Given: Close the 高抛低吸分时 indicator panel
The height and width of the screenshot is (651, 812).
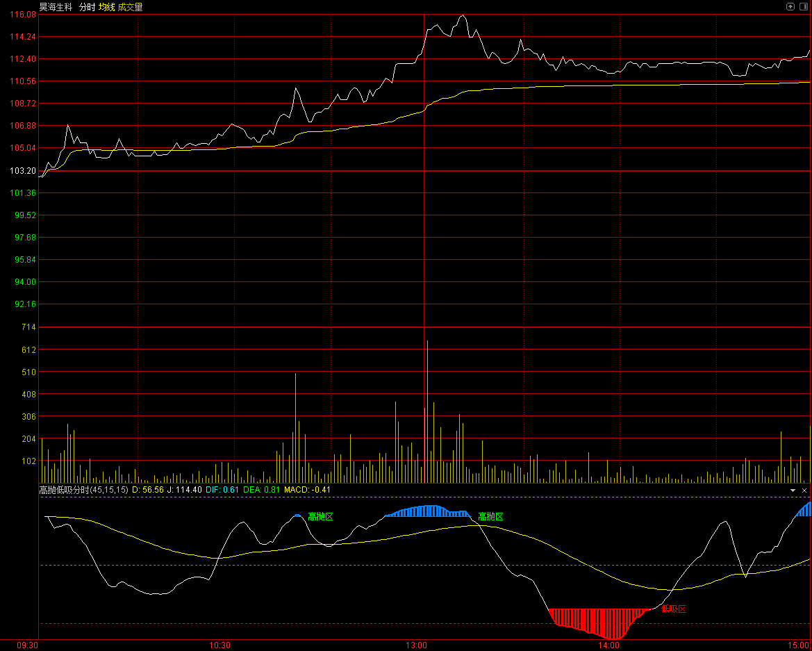Looking at the screenshot, I should (x=804, y=490).
